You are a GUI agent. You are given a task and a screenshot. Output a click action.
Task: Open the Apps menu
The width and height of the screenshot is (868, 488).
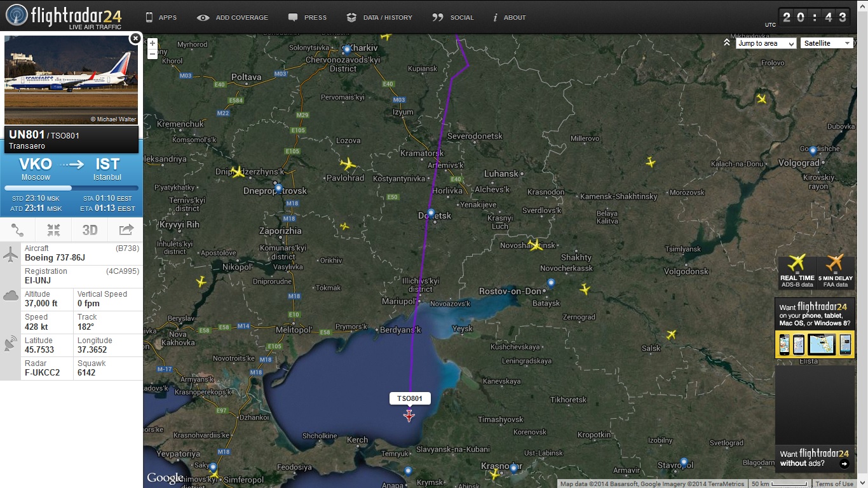click(x=161, y=18)
